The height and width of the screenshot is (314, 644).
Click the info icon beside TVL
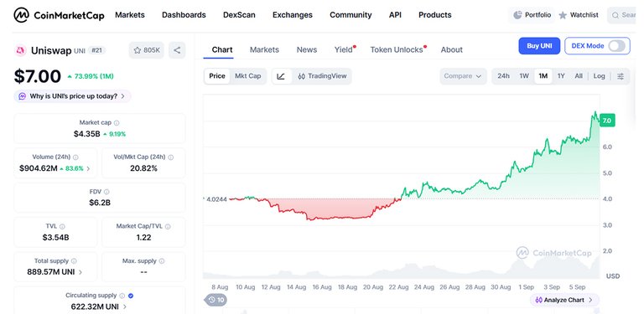tap(62, 226)
